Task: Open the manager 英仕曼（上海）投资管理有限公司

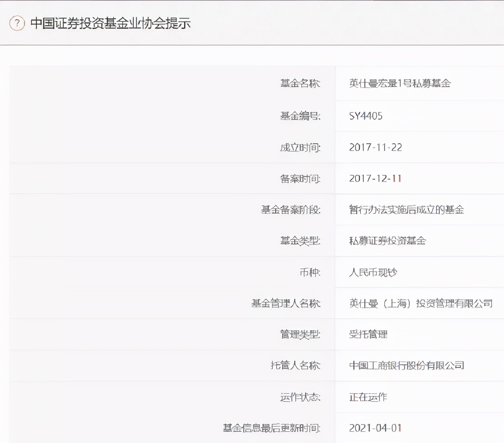Action: [x=421, y=303]
